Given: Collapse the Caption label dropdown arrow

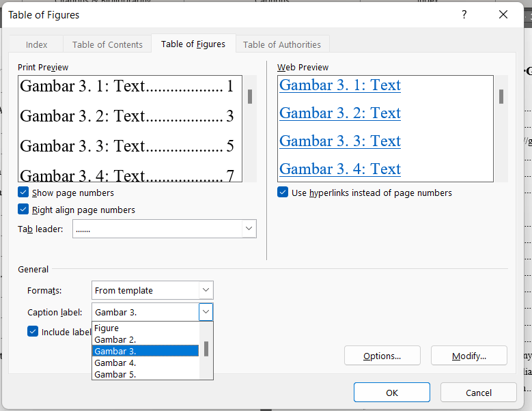Looking at the screenshot, I should (x=206, y=312).
